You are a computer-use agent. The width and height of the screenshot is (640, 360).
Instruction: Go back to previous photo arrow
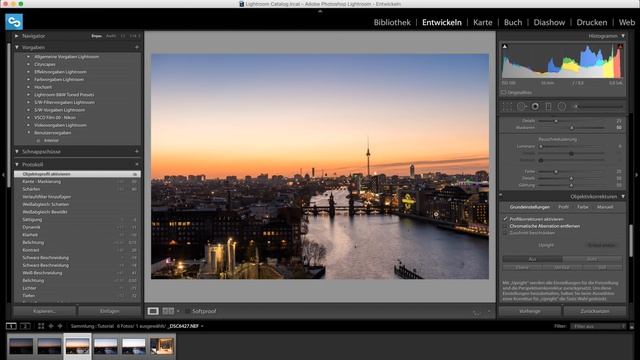click(x=51, y=326)
